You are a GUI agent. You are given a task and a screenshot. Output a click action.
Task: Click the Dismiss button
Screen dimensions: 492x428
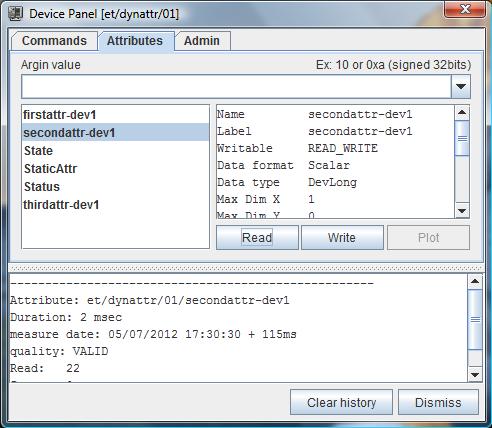point(438,402)
